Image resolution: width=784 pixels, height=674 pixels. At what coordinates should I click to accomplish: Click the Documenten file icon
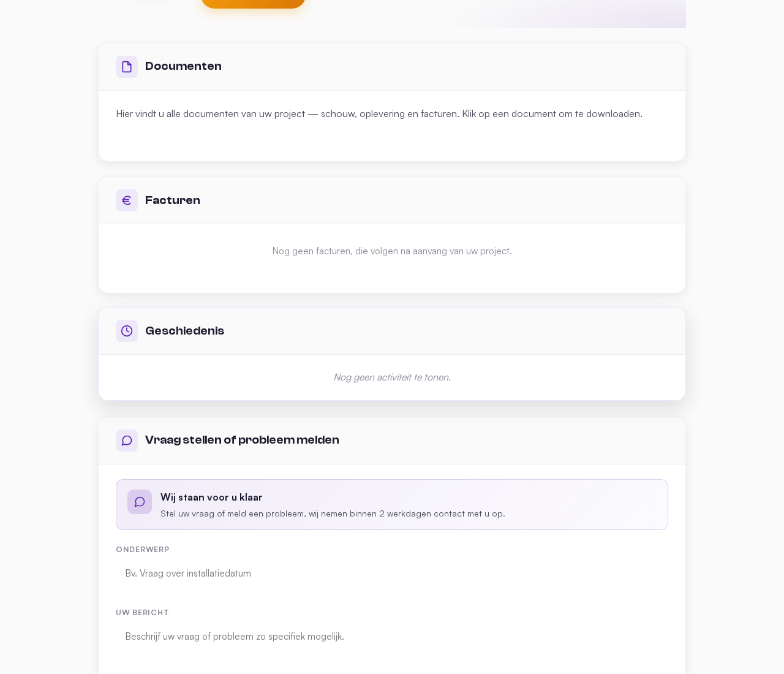(127, 67)
